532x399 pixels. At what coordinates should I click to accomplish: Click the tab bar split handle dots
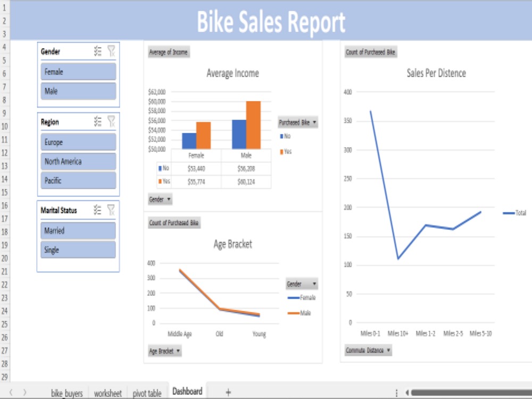(396, 393)
